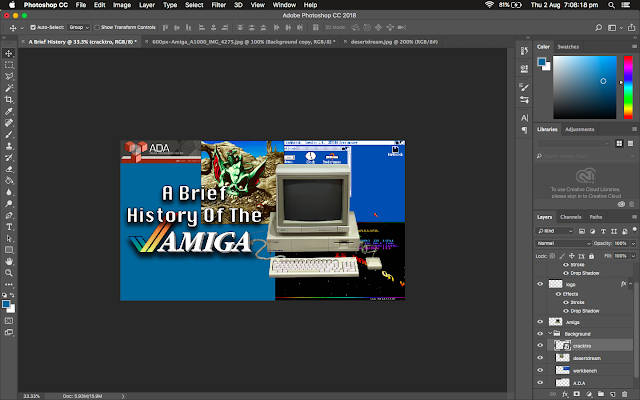
Task: Select the Move tool
Action: pyautogui.click(x=9, y=53)
